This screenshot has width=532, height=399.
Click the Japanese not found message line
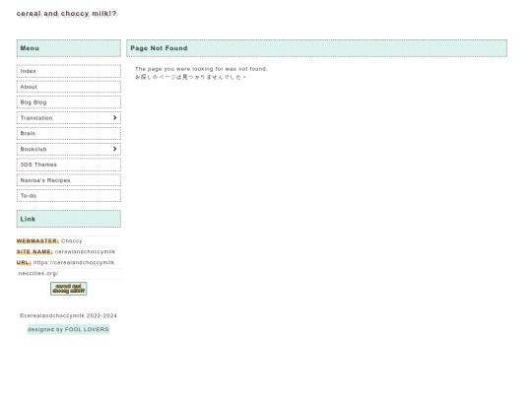(190, 78)
